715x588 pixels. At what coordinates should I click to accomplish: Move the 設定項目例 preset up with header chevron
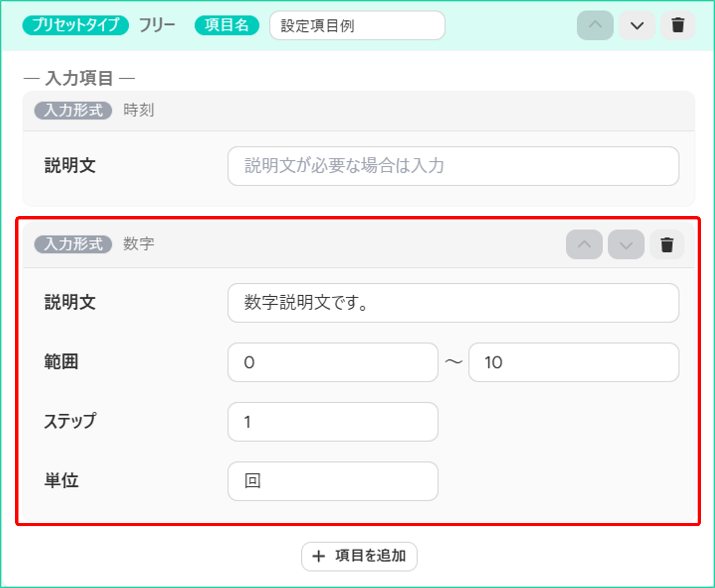pyautogui.click(x=595, y=25)
